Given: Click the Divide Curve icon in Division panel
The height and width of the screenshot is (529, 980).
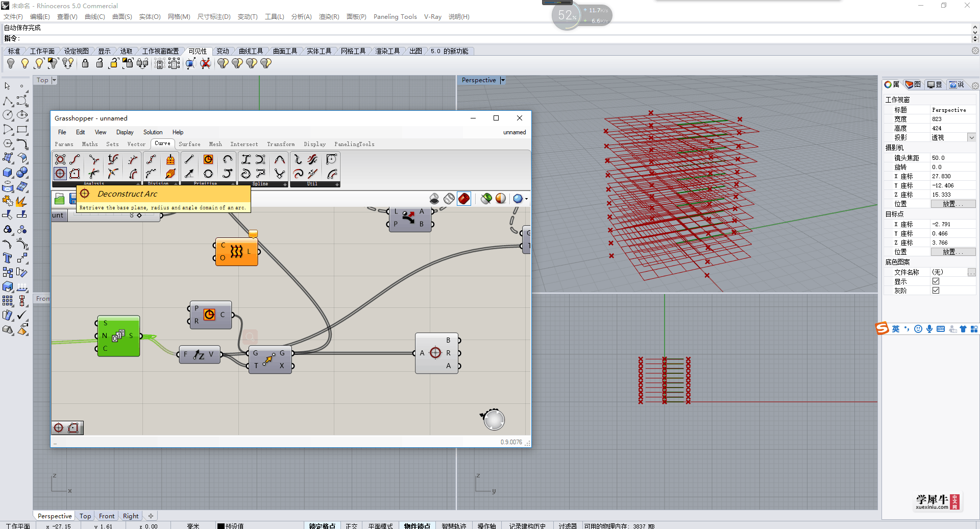Looking at the screenshot, I should (152, 159).
